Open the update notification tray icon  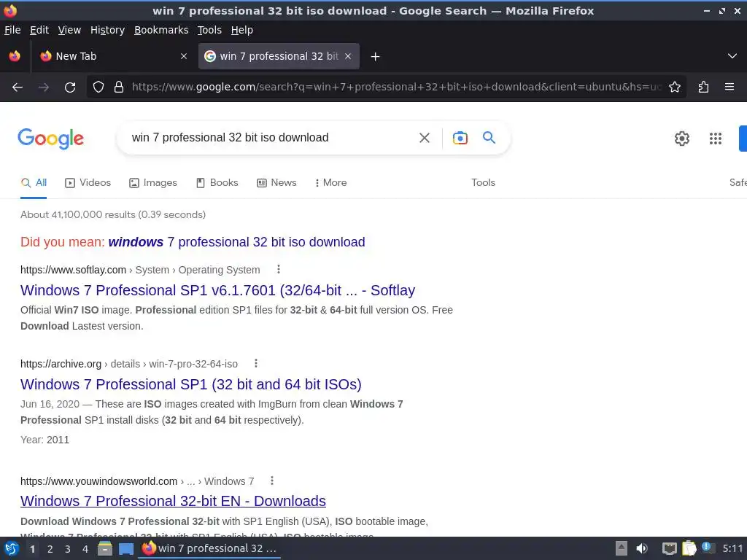[x=708, y=548]
